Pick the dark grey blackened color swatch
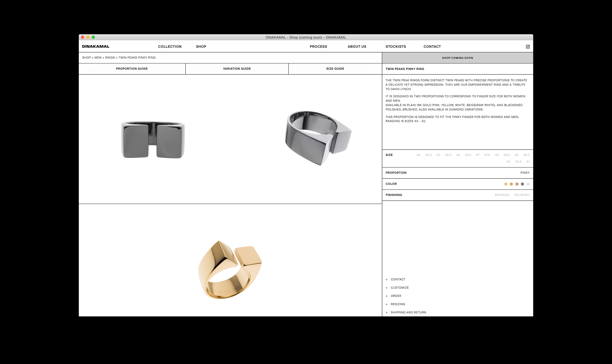 [522, 184]
